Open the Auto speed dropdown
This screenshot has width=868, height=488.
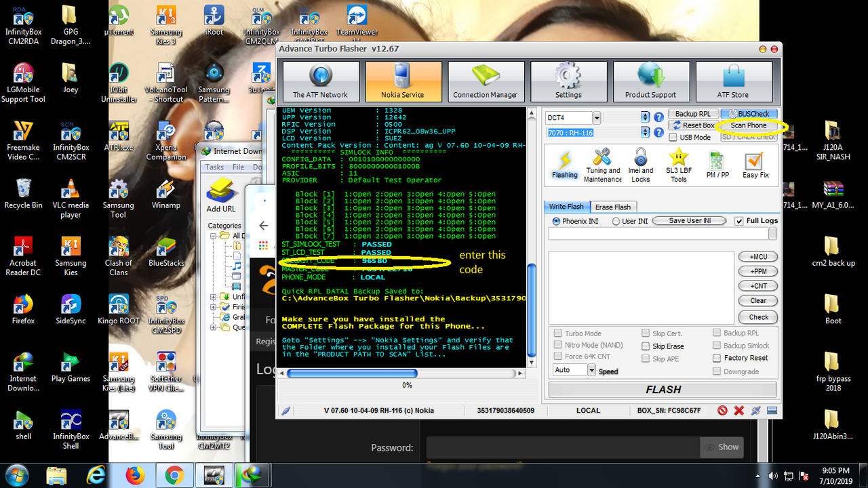click(591, 370)
